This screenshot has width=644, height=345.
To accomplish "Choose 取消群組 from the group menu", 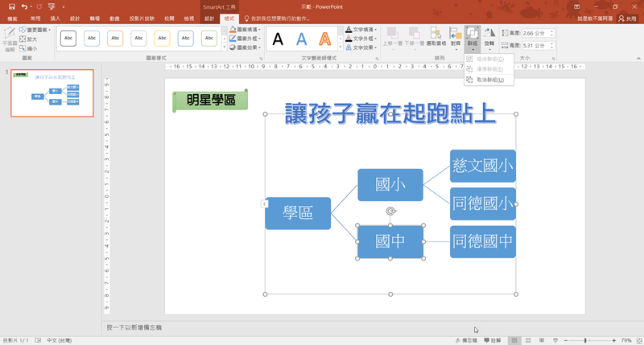I will (x=489, y=80).
